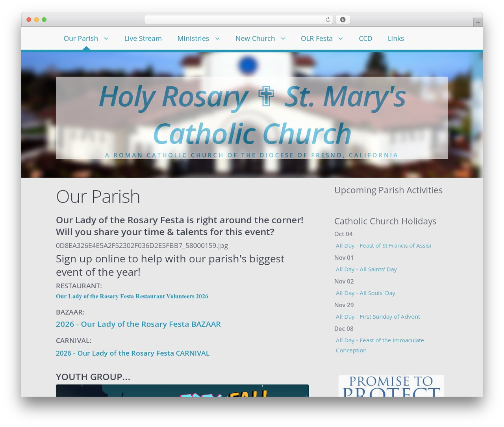Open the OLR Festa menu item

click(x=317, y=39)
